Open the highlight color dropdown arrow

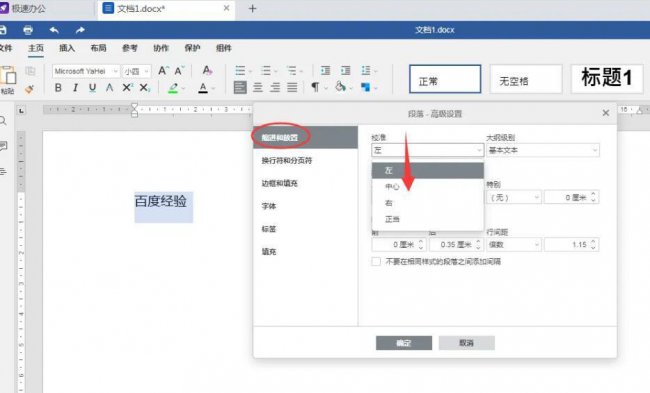(183, 88)
